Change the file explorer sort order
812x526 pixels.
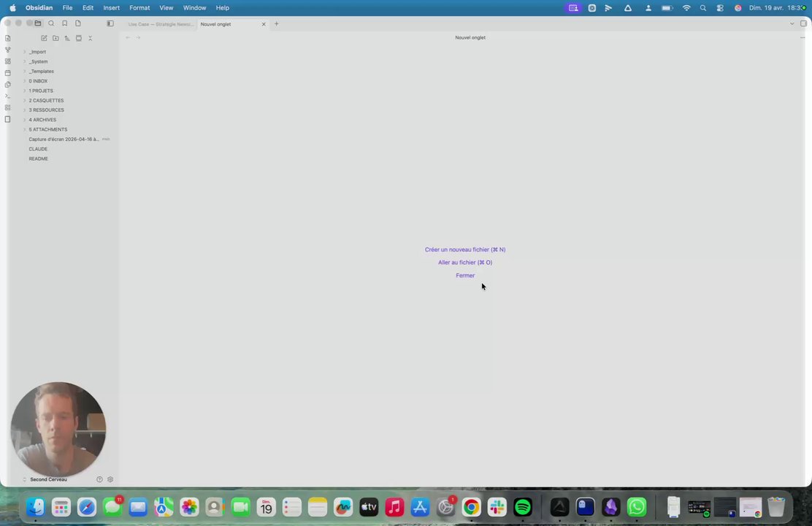(67, 38)
